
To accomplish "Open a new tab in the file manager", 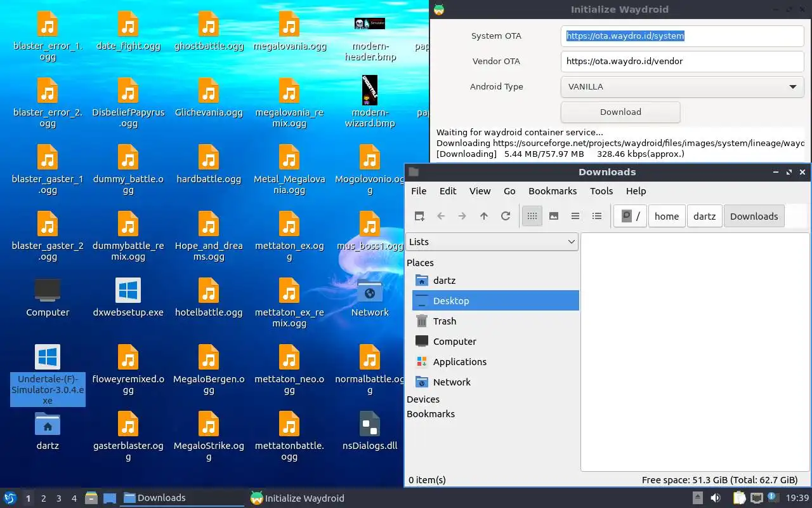I will 419,216.
